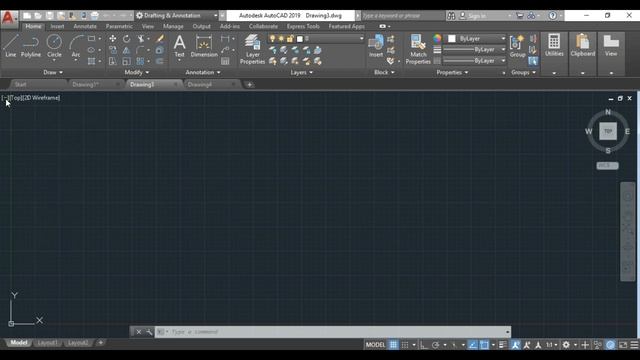This screenshot has width=640, height=360.
Task: Open Layer Properties manager
Action: pyautogui.click(x=252, y=49)
